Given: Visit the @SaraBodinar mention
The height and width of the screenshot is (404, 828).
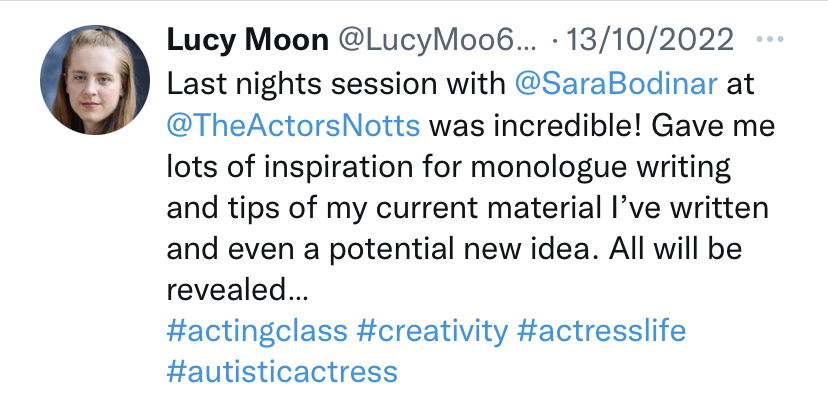Looking at the screenshot, I should coord(615,84).
